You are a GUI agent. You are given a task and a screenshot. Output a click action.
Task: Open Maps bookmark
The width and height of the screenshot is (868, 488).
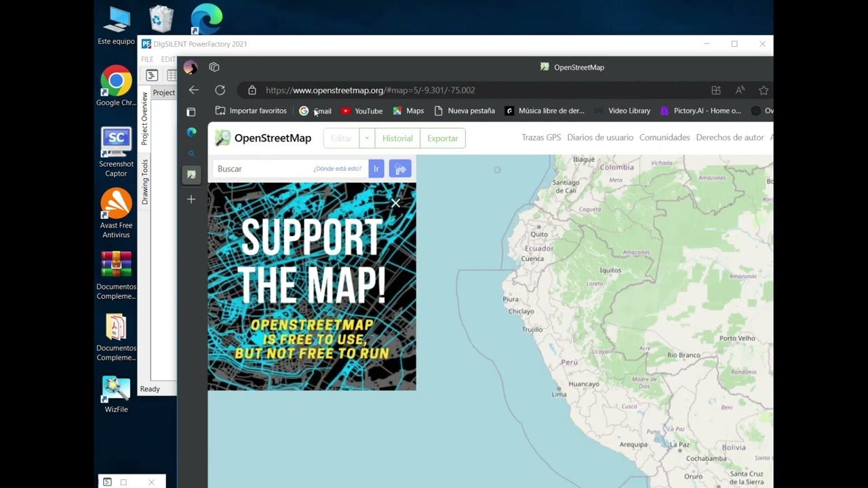coord(408,110)
